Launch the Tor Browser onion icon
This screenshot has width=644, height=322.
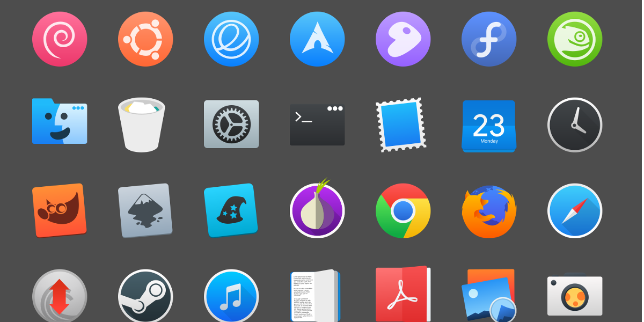(317, 209)
